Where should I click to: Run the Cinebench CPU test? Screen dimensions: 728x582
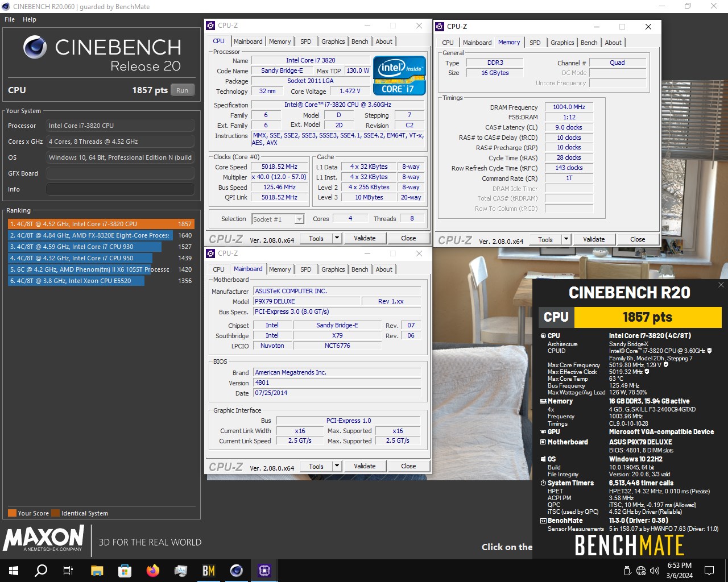(x=182, y=90)
